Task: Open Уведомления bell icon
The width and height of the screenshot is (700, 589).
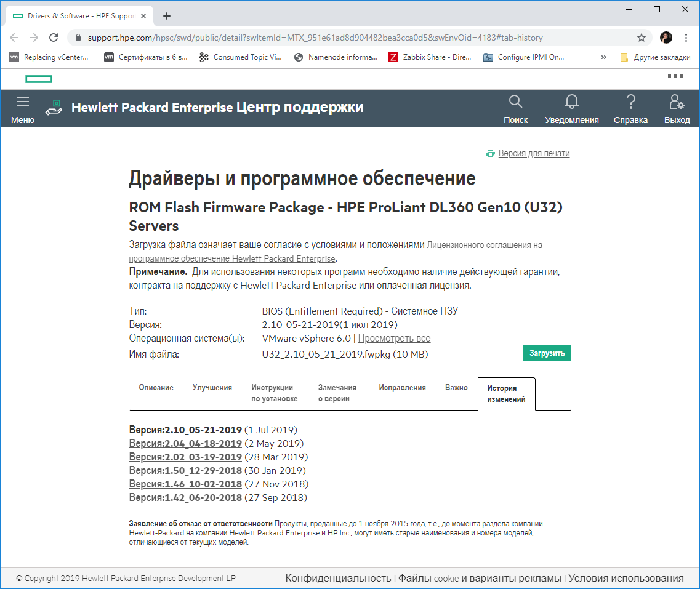Action: coord(572,102)
